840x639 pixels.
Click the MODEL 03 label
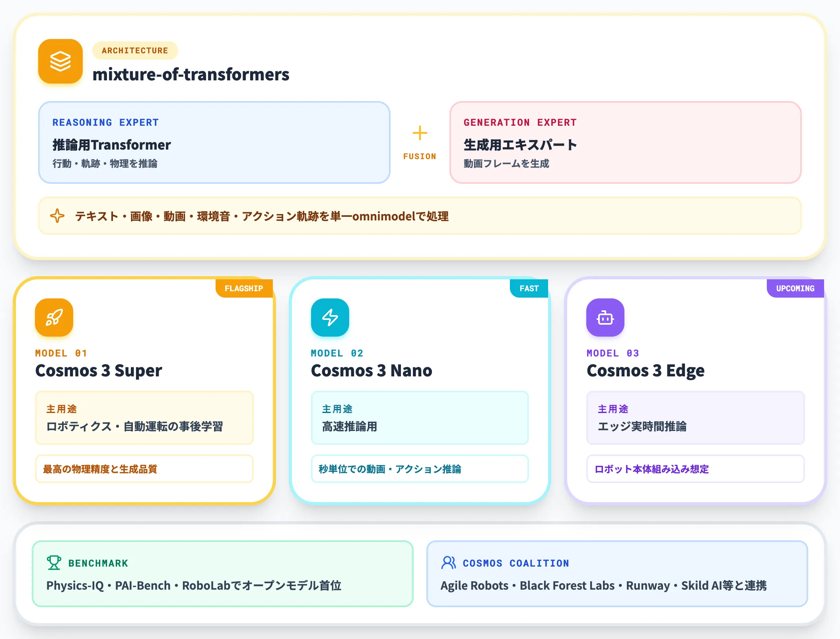coord(613,353)
